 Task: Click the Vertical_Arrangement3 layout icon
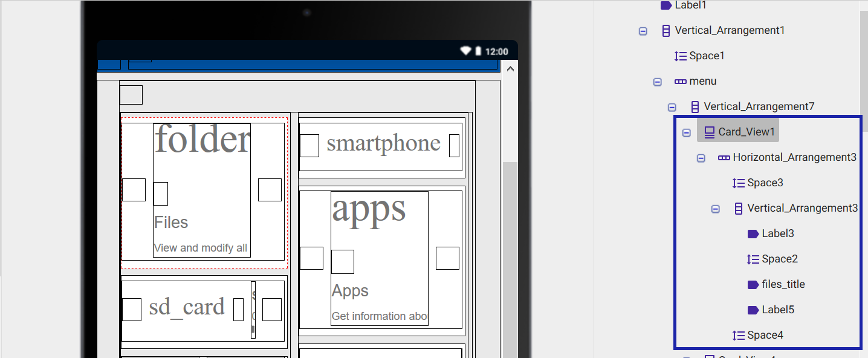point(739,208)
